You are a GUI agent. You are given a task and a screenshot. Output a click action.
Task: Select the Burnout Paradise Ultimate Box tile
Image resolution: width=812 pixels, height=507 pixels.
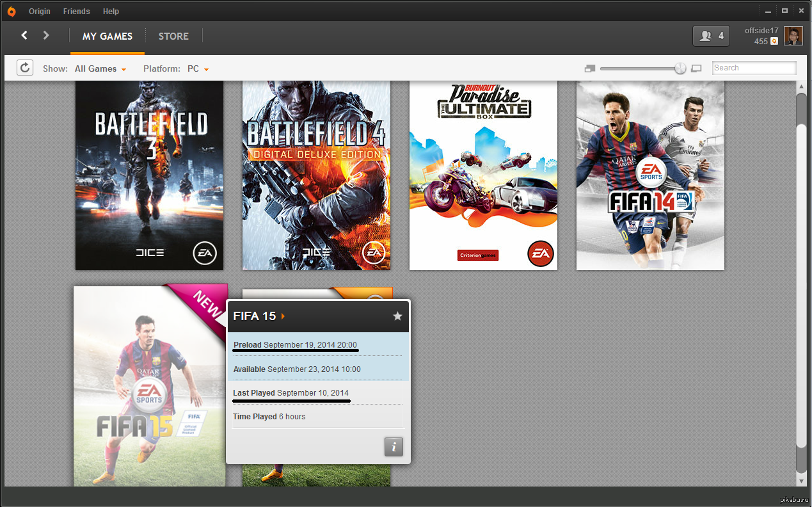click(x=484, y=175)
